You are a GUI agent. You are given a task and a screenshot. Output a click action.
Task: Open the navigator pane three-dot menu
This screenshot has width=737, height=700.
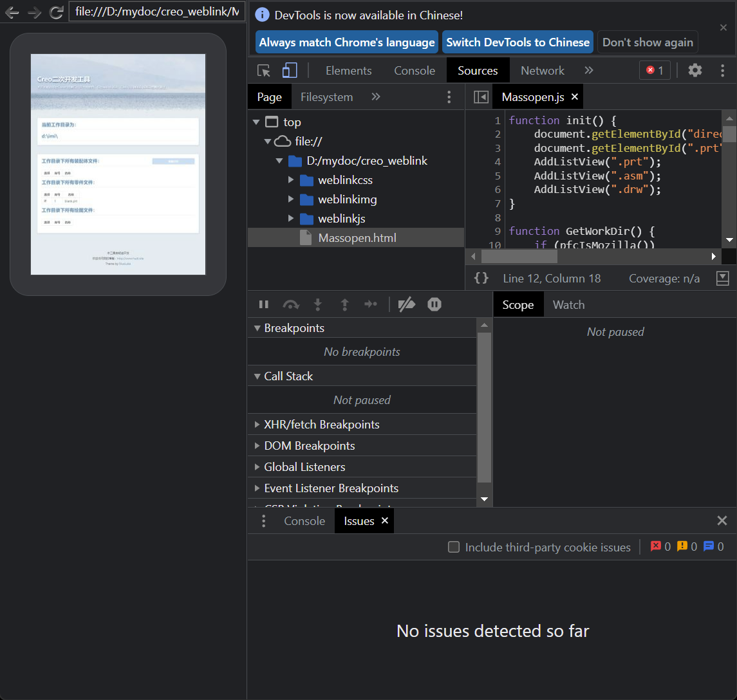(449, 97)
